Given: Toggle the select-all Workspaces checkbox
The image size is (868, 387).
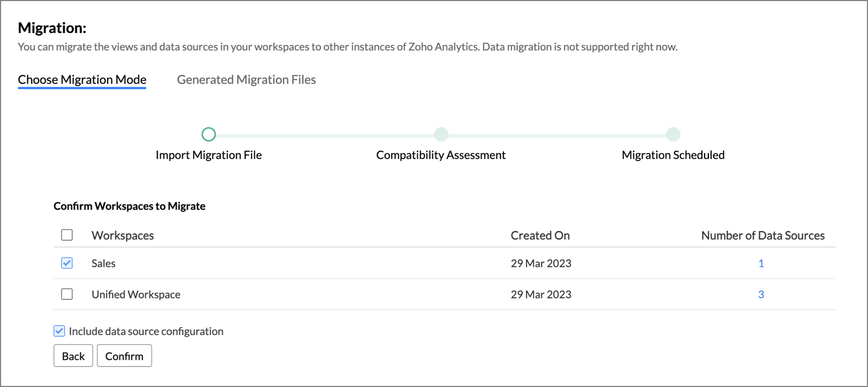Looking at the screenshot, I should pos(67,235).
